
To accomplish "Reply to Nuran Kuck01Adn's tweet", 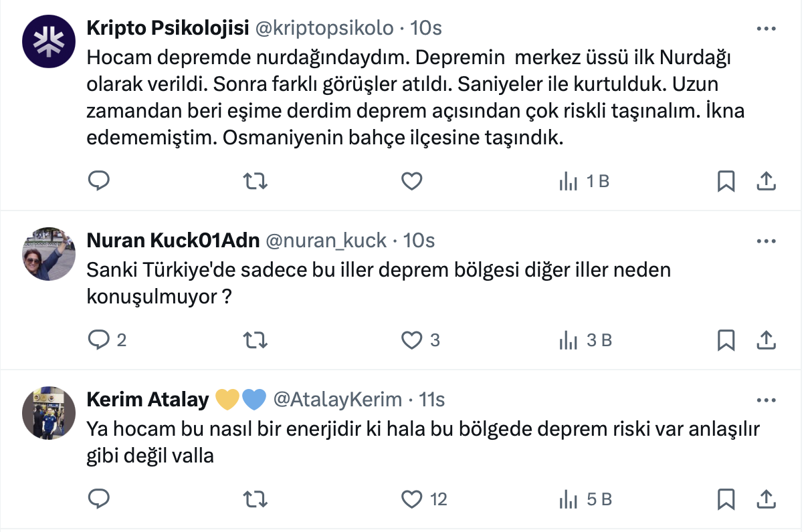I will click(99, 340).
